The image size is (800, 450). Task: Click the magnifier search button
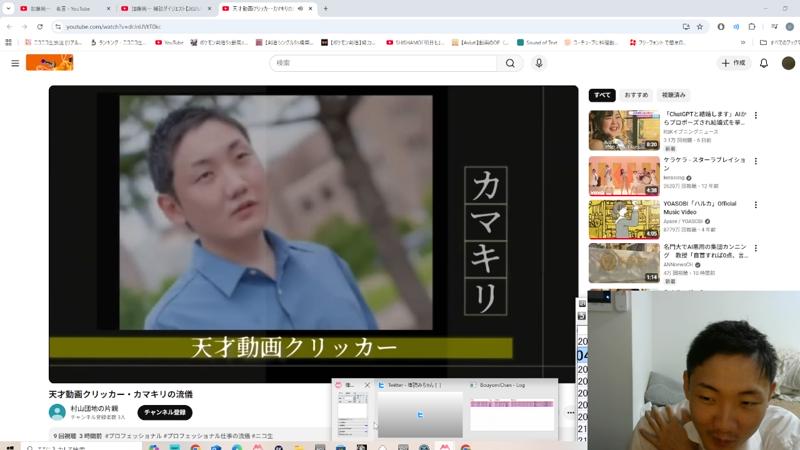(510, 63)
